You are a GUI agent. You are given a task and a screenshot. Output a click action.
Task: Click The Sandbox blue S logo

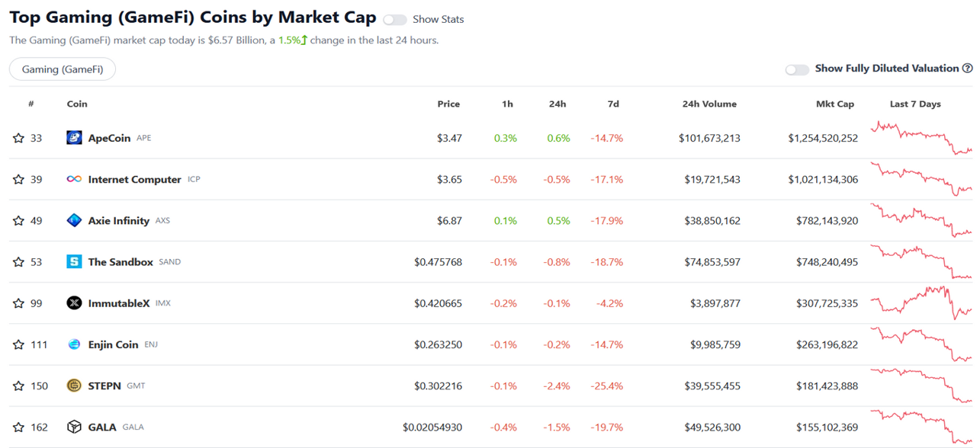tap(74, 261)
